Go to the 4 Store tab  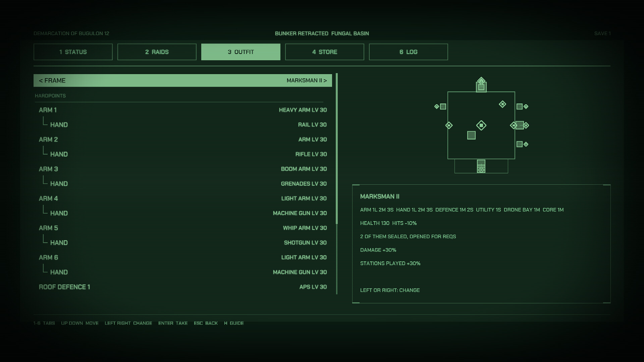pos(325,52)
